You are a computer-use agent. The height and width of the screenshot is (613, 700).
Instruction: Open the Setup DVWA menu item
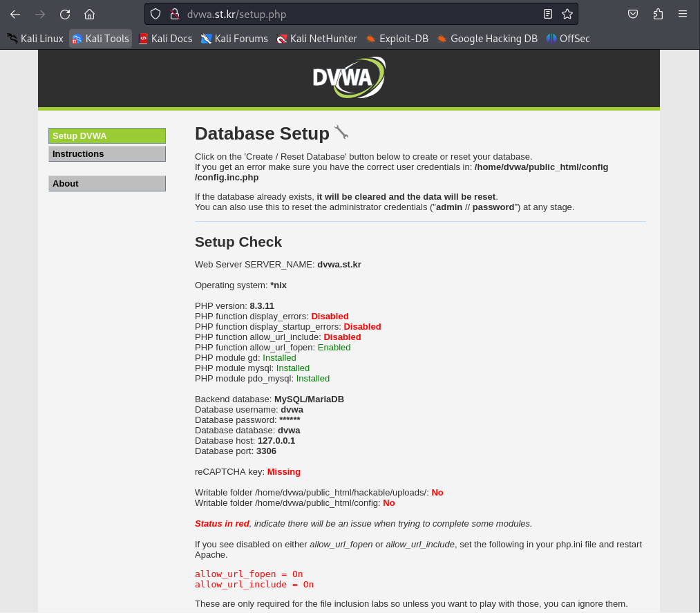pyautogui.click(x=107, y=135)
